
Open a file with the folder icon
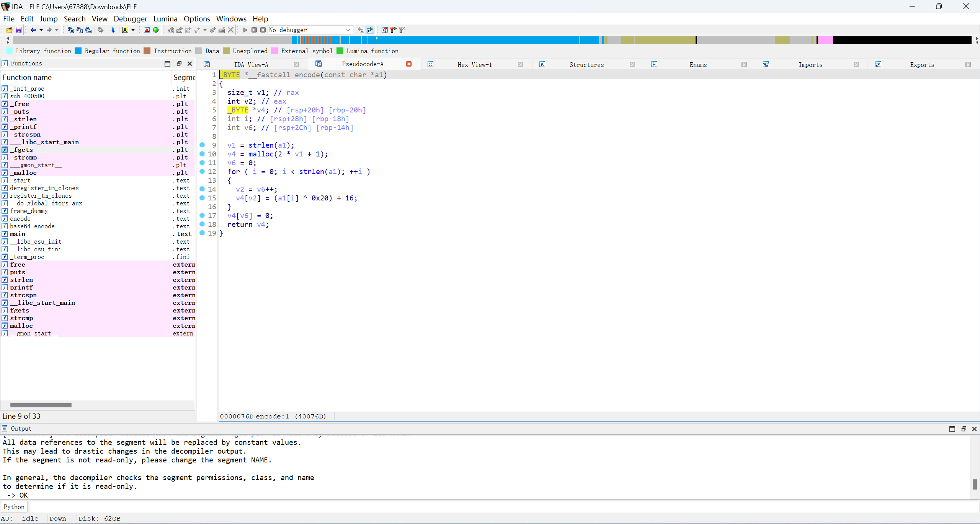click(x=9, y=30)
